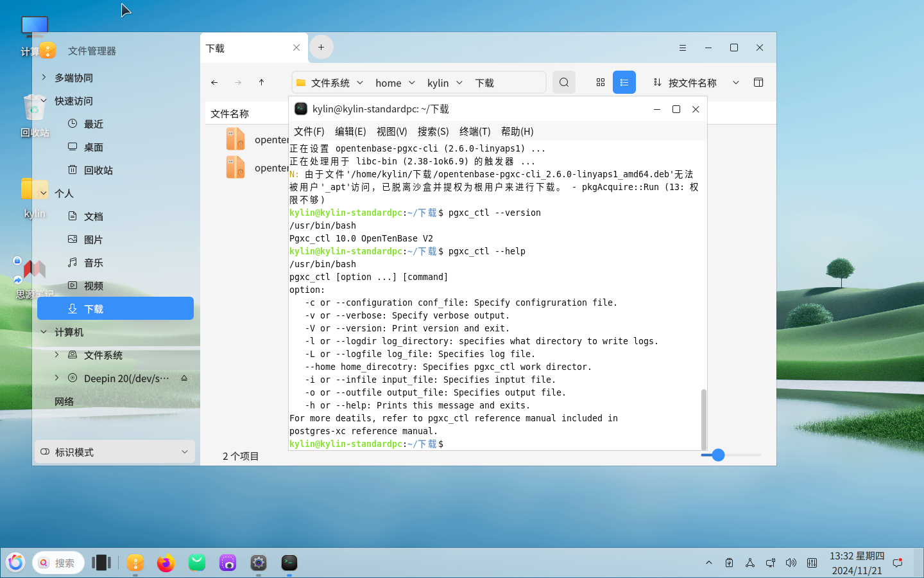Select the 下载 tab

[254, 48]
